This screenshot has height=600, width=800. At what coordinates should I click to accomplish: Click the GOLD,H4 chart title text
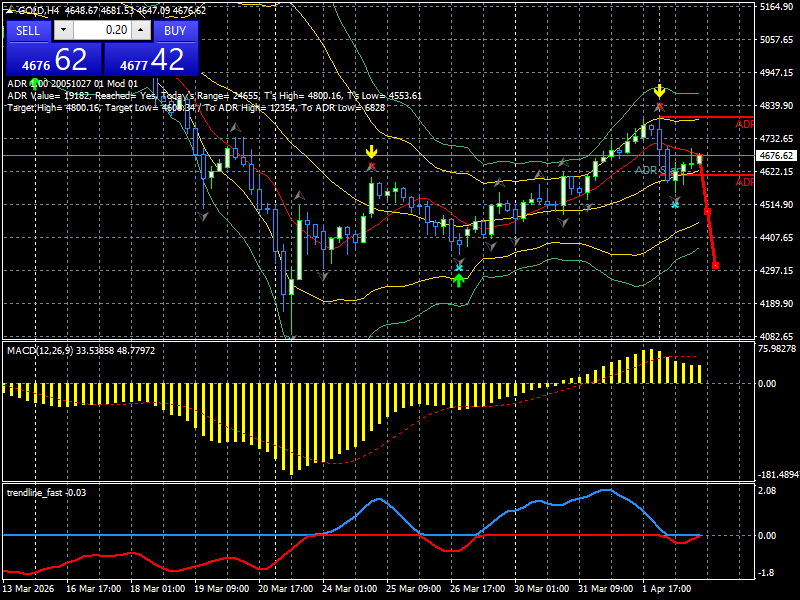[37, 11]
